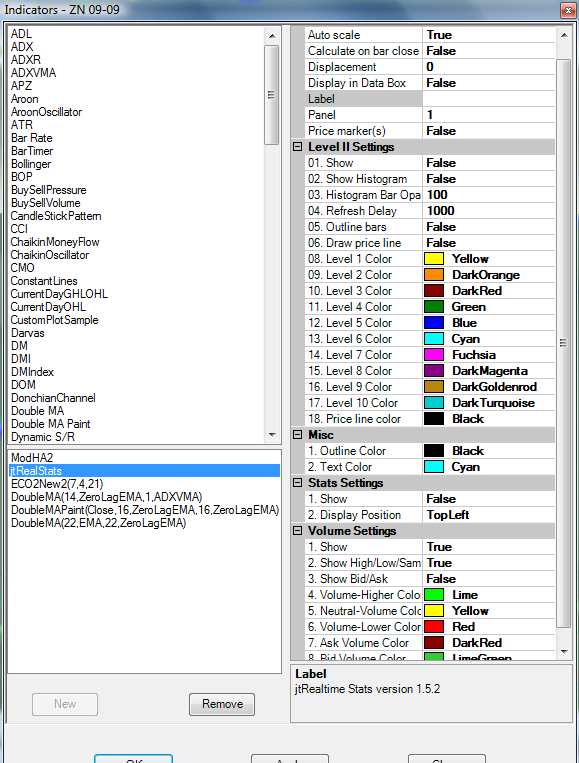Viewport: 579px width, 763px height.
Task: Click the Level 1 Color yellow swatch
Action: pos(434,259)
